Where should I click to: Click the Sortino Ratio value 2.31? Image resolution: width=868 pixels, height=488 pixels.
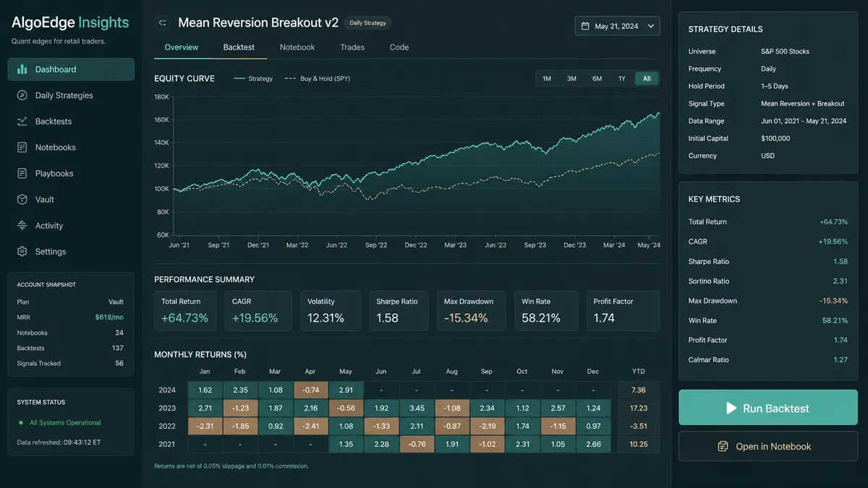coord(840,281)
